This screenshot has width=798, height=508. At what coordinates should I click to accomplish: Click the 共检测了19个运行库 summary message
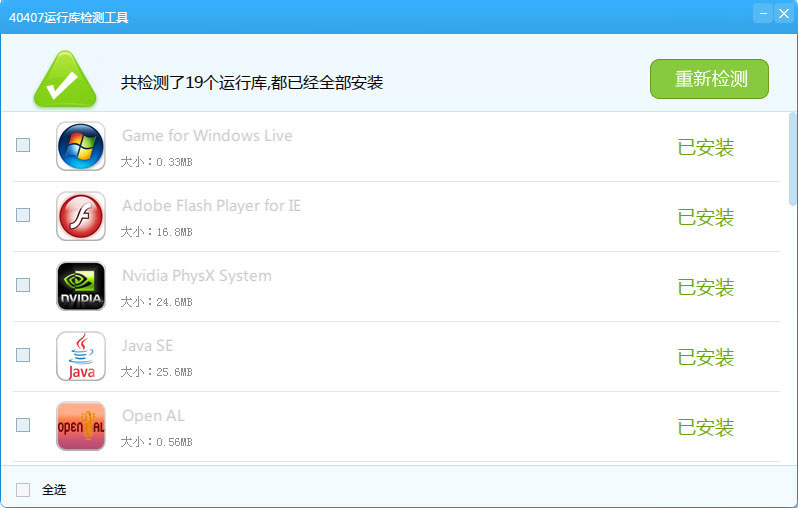pyautogui.click(x=252, y=82)
